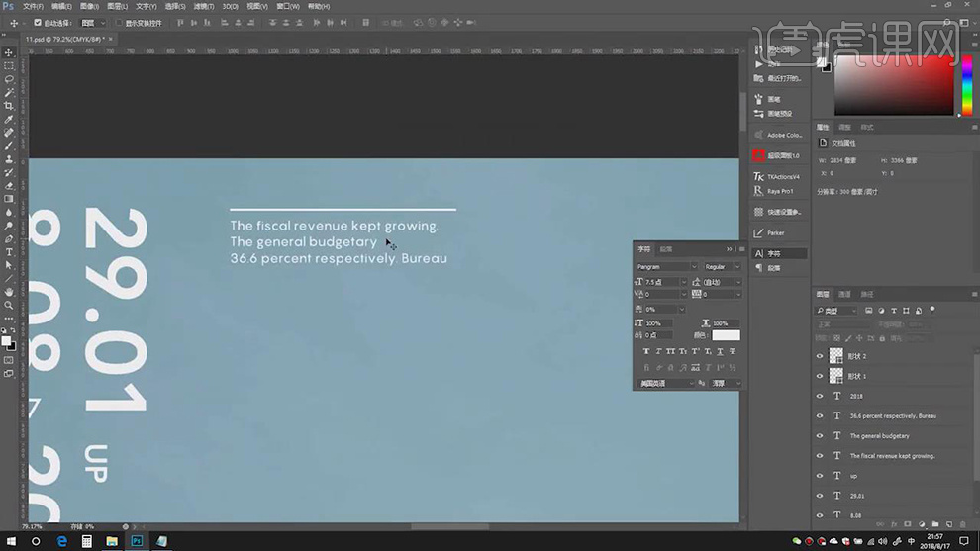Image resolution: width=980 pixels, height=551 pixels.
Task: Hide the up text layer
Action: (x=820, y=476)
